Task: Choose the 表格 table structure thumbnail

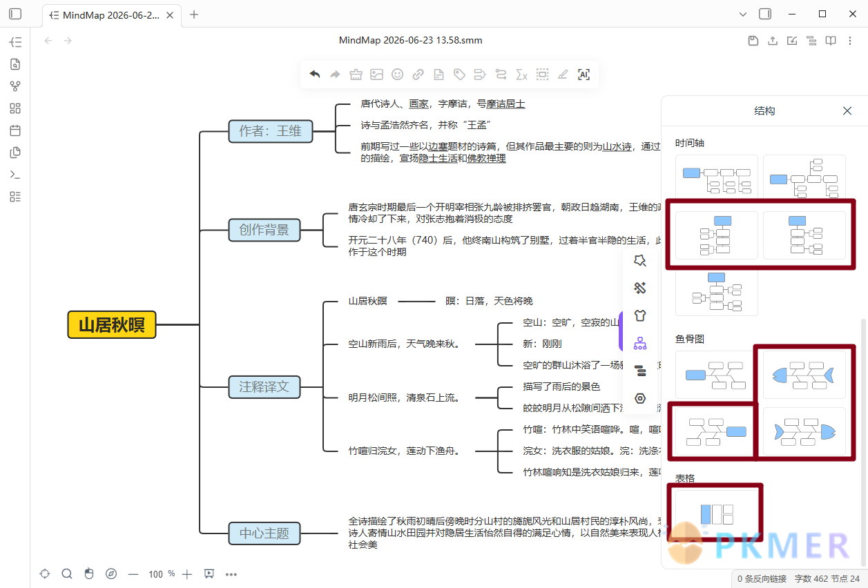Action: (716, 514)
